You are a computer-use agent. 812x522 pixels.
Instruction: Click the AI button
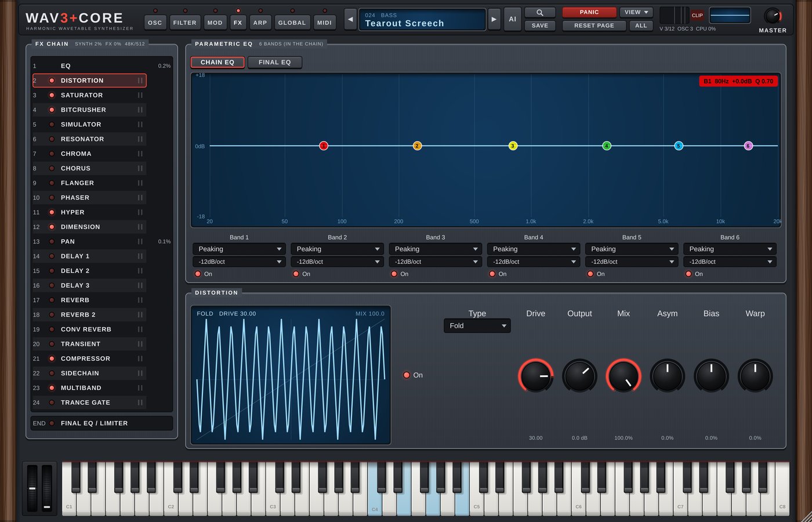point(513,19)
